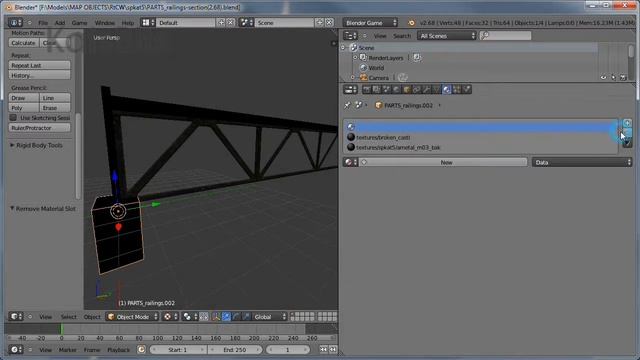Viewport: 640px width, 360px height.
Task: Click the Start 1 frame field
Action: pos(178,350)
